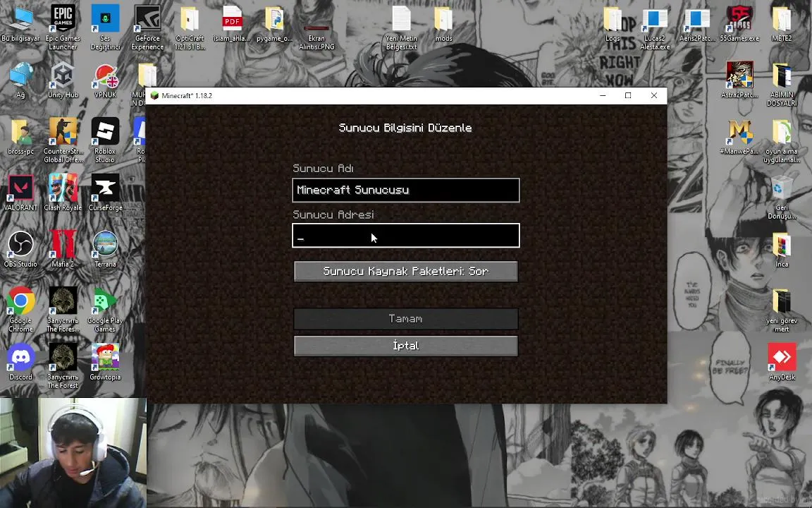Open Growtopia desktop icon
Screen dimensions: 812x508
(x=105, y=363)
